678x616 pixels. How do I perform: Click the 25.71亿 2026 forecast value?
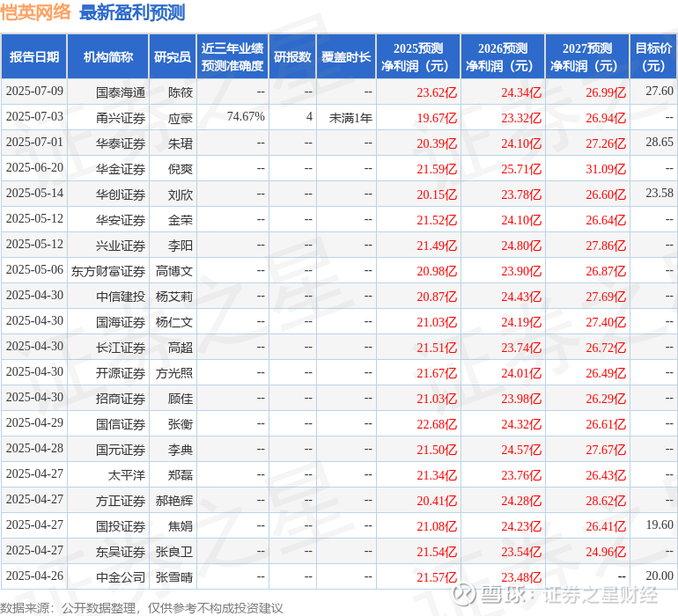click(x=521, y=169)
